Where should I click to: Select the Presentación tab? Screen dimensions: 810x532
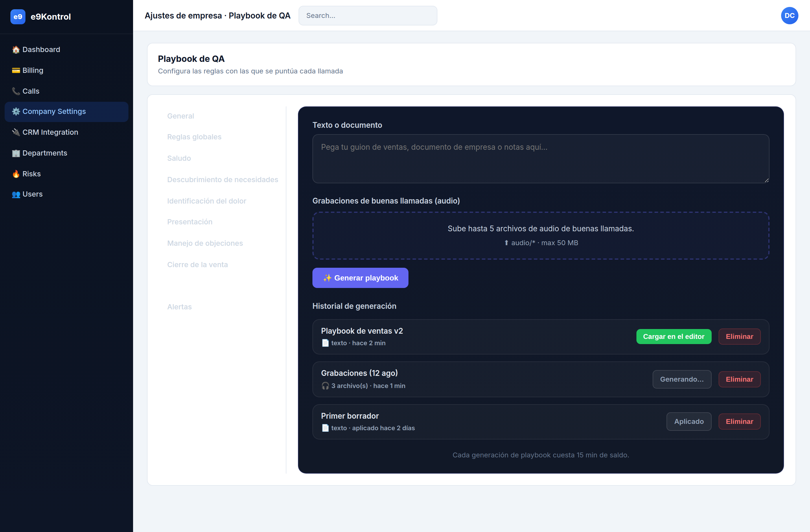pyautogui.click(x=189, y=222)
